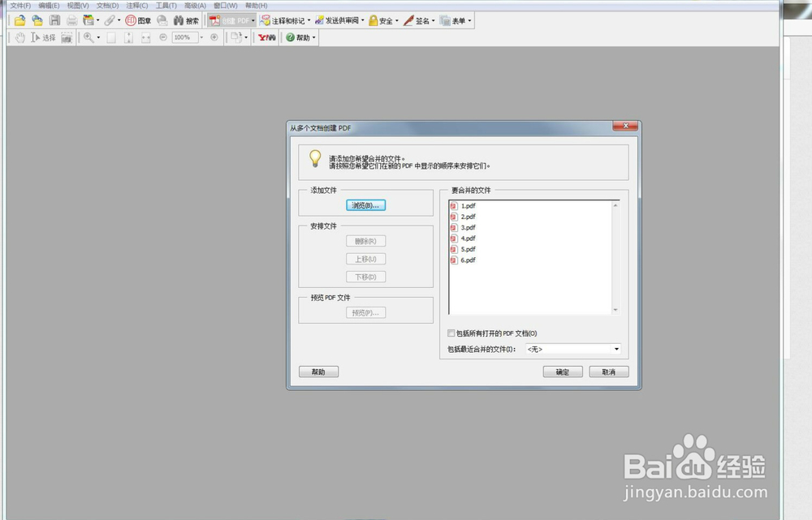812x520 pixels.
Task: Click the file list scrollbar down arrow
Action: pyautogui.click(x=615, y=310)
